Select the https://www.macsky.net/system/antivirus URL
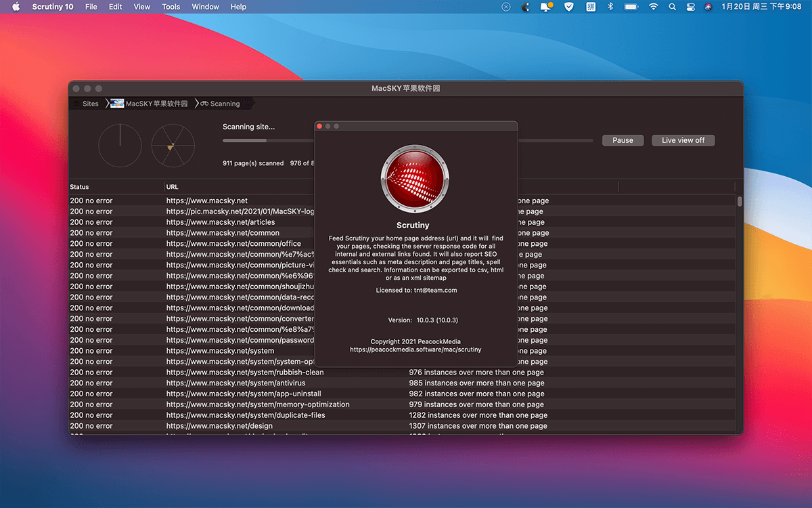Screen dimensions: 812x508 click(x=235, y=383)
